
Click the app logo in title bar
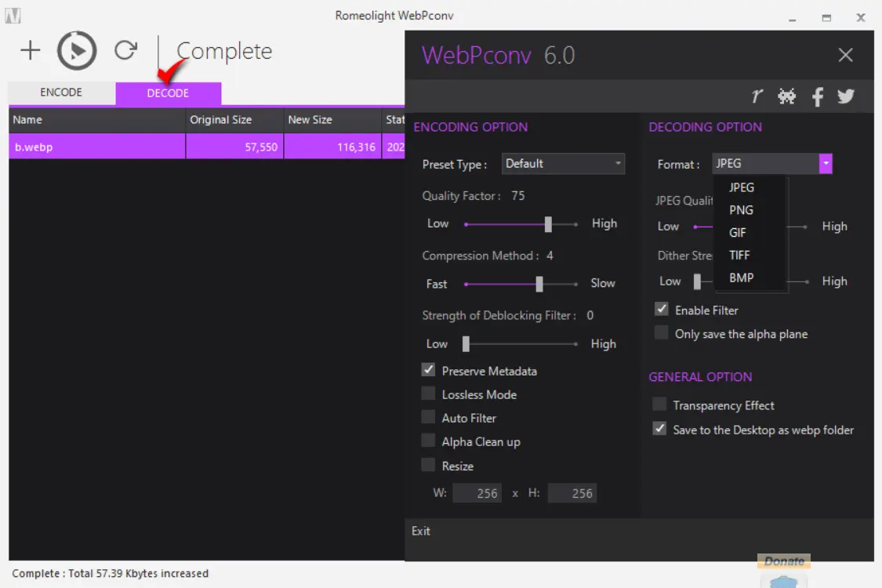point(13,16)
